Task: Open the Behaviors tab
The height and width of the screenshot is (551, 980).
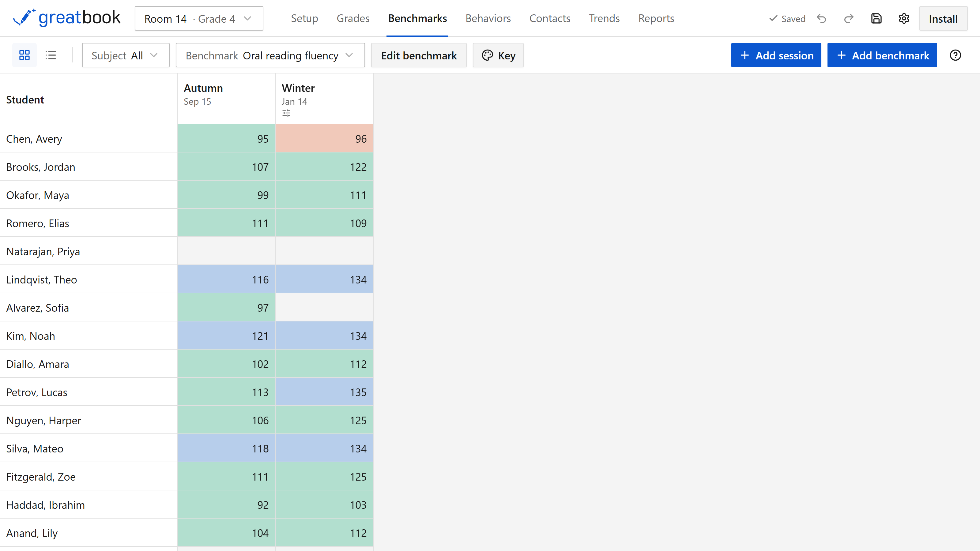Action: [488, 18]
